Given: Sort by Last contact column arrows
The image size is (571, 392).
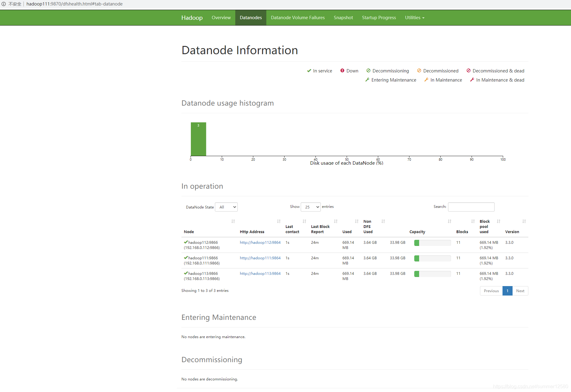Looking at the screenshot, I should [x=304, y=221].
